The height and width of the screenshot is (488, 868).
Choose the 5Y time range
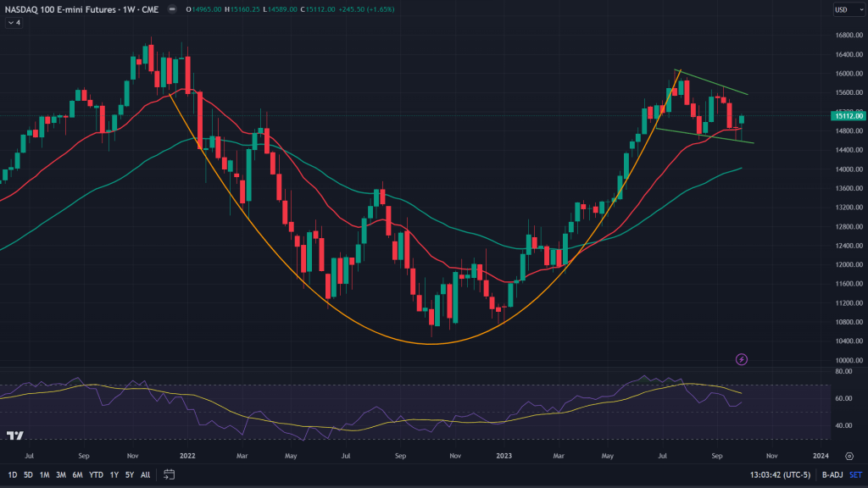pyautogui.click(x=129, y=474)
